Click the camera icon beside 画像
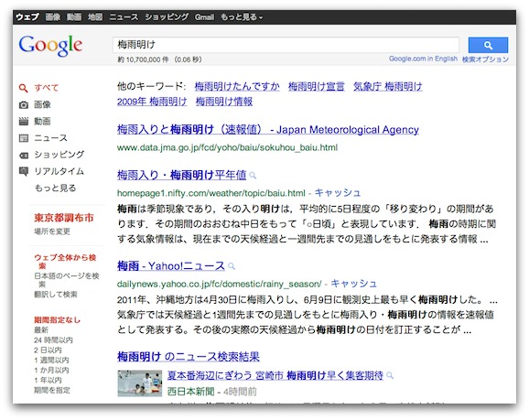529x420 pixels. tap(23, 105)
